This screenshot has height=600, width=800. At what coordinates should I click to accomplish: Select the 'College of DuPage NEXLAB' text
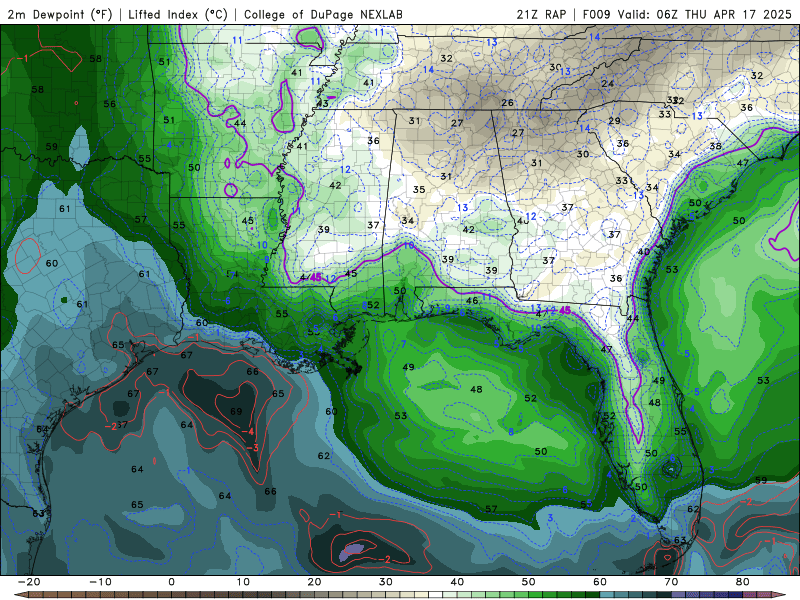[x=323, y=15]
